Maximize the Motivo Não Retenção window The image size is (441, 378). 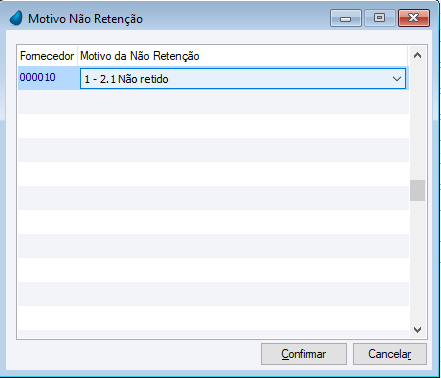coord(379,18)
